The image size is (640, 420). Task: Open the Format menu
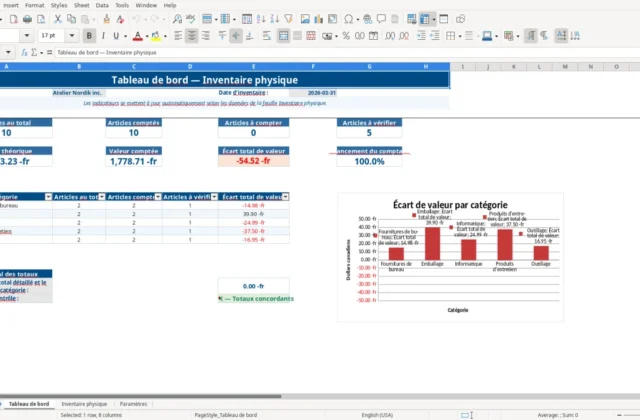pyautogui.click(x=34, y=5)
